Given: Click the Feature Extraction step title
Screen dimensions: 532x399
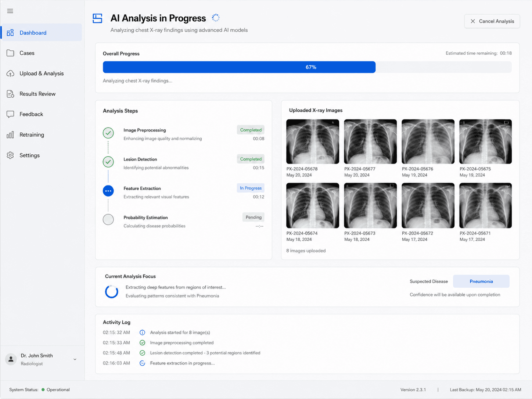Looking at the screenshot, I should pos(142,188).
